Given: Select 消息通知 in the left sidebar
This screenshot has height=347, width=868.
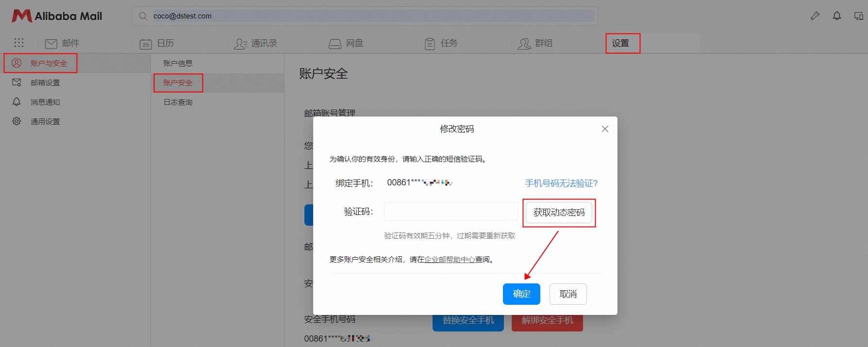Looking at the screenshot, I should (x=45, y=102).
